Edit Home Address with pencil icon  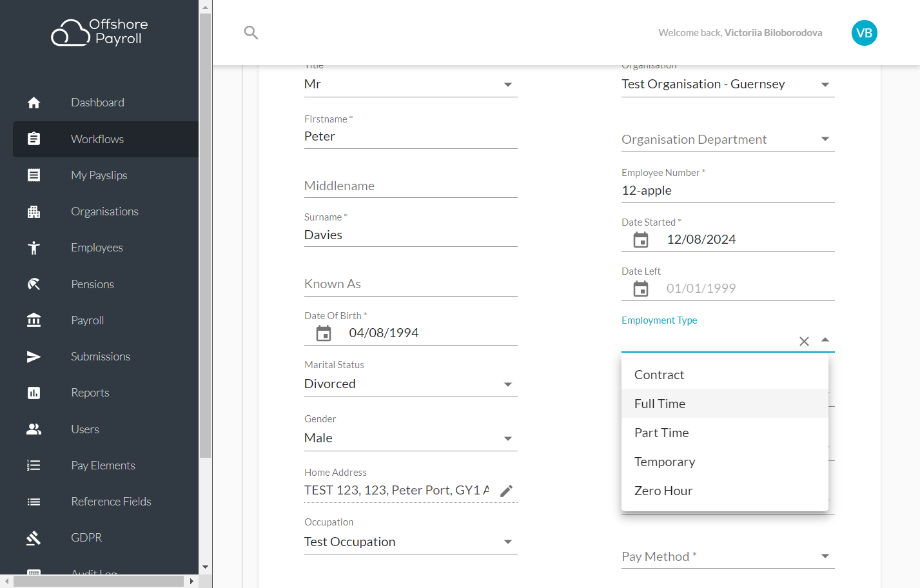point(507,491)
